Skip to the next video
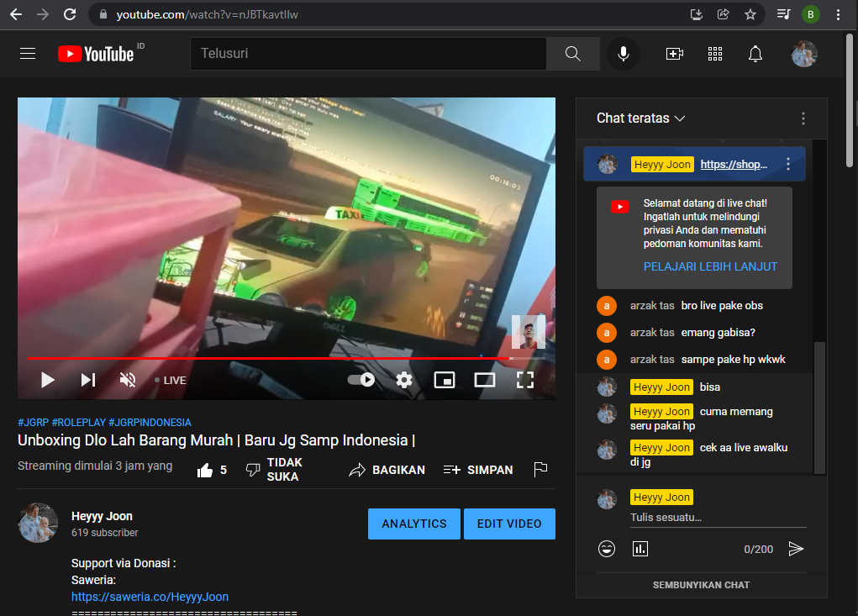Screen dimensions: 858x616 88,380
